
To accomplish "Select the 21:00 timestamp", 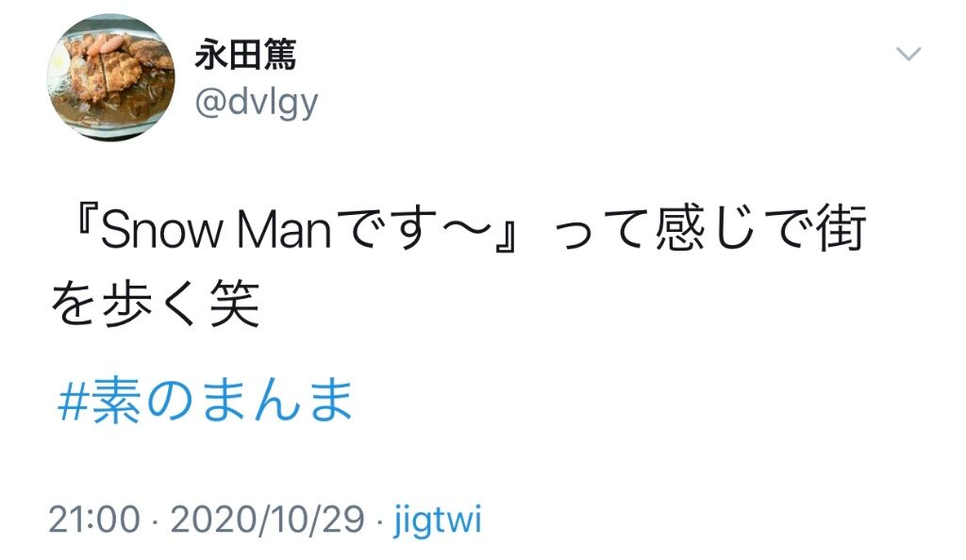I will [x=94, y=519].
